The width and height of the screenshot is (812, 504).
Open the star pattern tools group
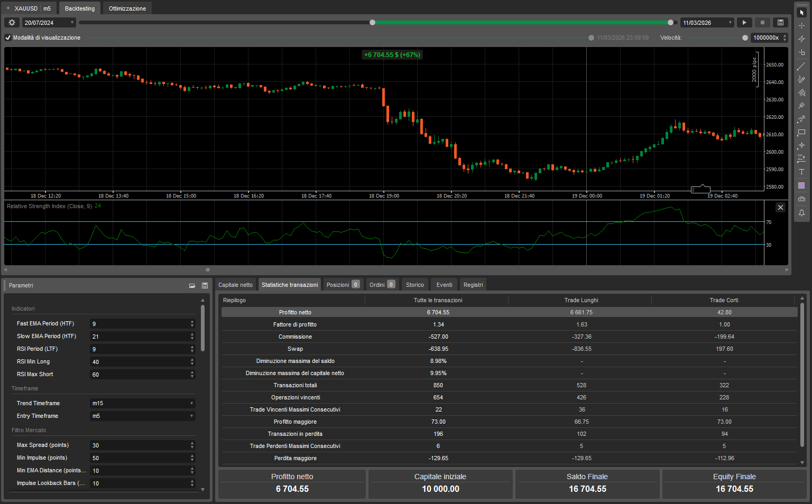pyautogui.click(x=801, y=145)
